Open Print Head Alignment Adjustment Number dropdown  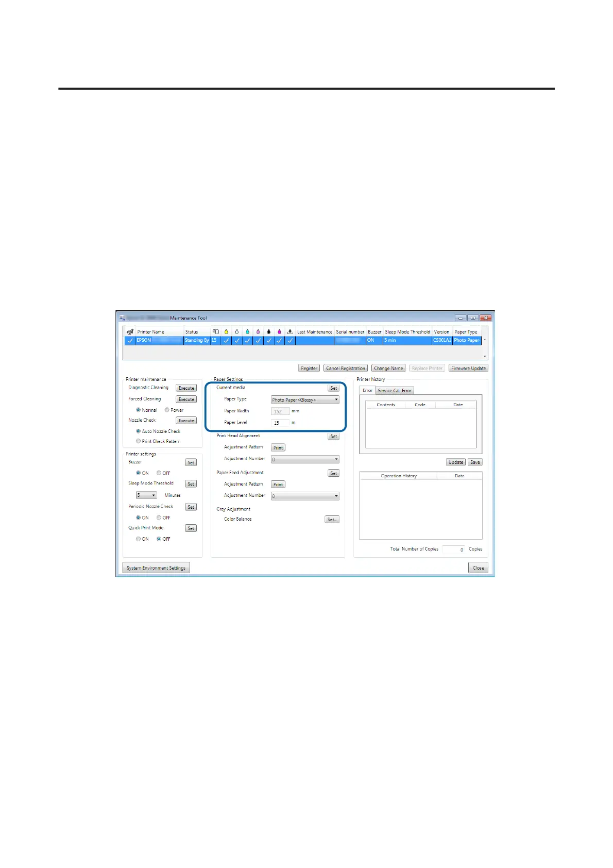coord(305,459)
